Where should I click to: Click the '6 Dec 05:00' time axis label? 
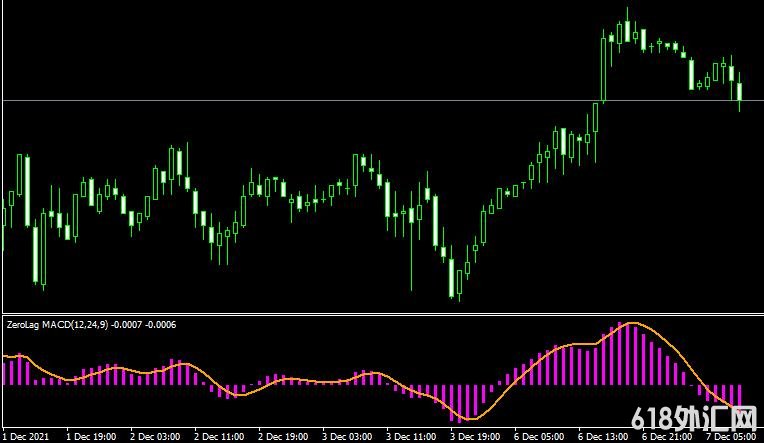539,437
